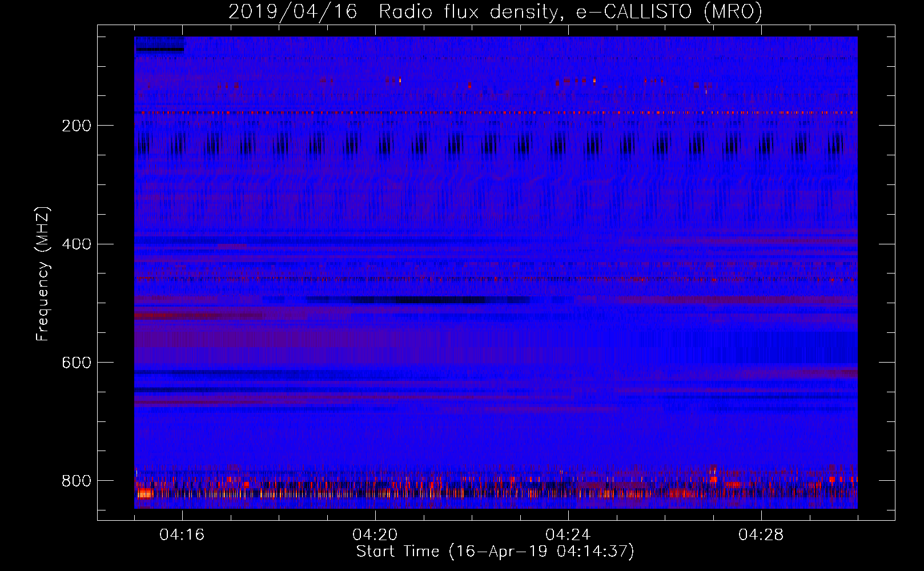Click the 'Start Time (16-Apr-19 04:14:37)' label
The width and height of the screenshot is (924, 571).
click(495, 552)
